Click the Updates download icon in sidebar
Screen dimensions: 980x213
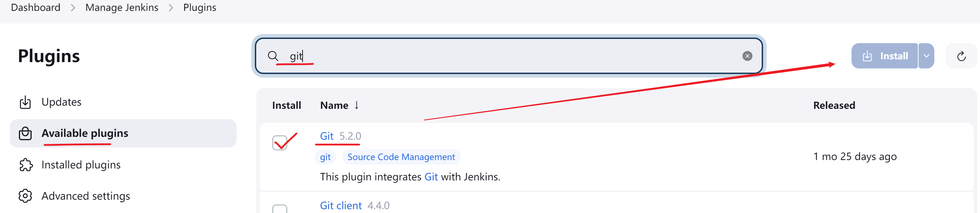25,102
